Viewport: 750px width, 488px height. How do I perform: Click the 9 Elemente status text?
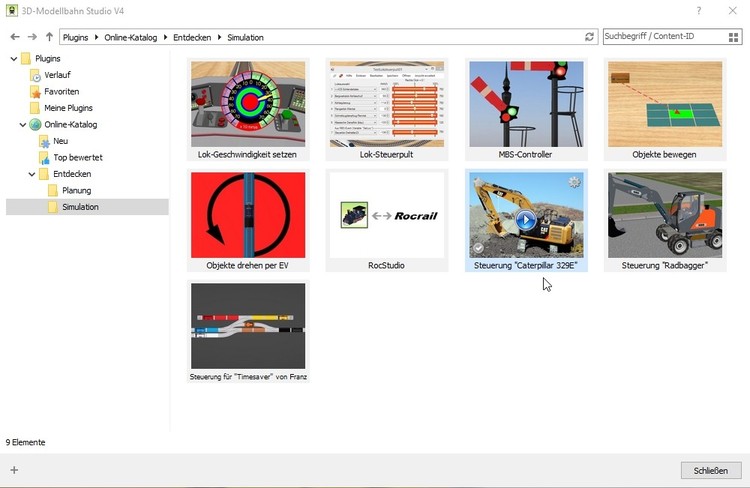(x=25, y=442)
